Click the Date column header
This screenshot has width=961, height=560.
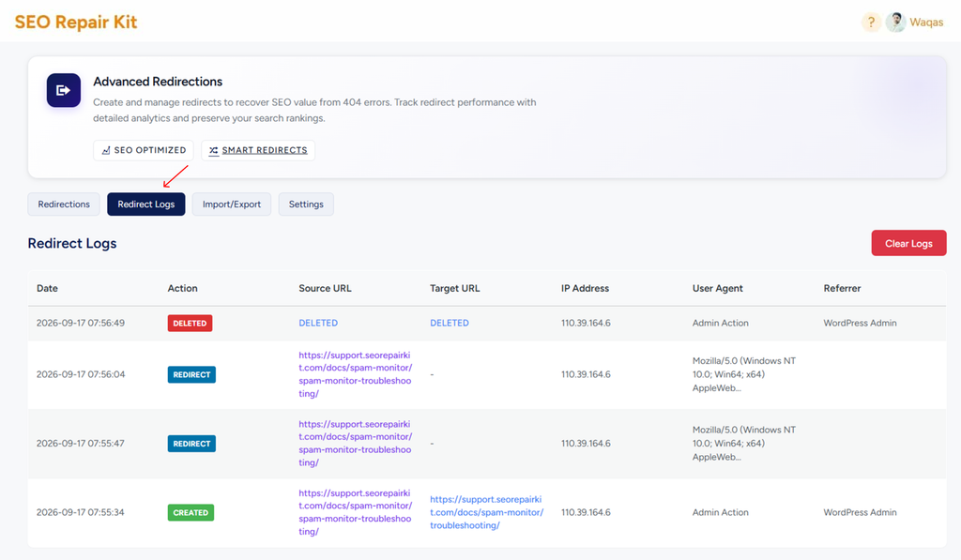coord(47,288)
